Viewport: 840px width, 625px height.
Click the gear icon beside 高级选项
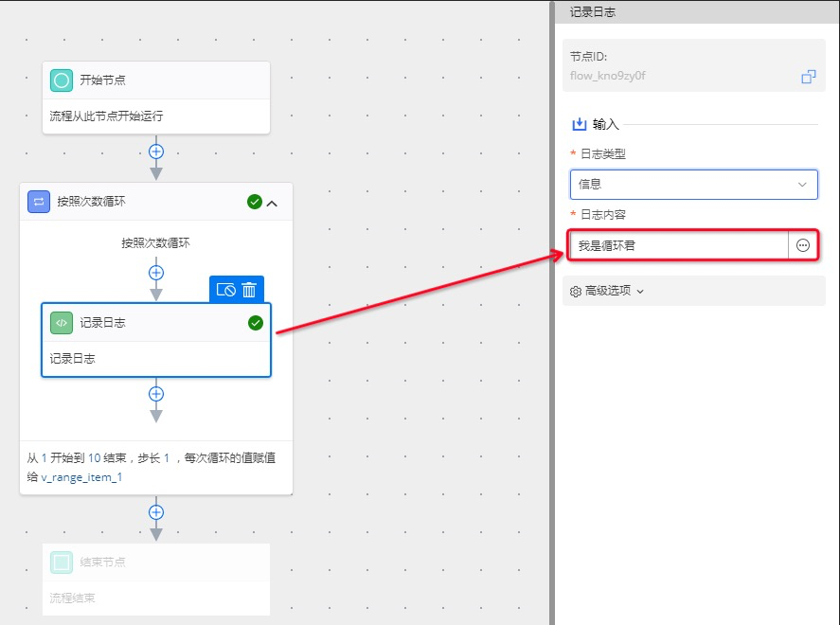[576, 292]
